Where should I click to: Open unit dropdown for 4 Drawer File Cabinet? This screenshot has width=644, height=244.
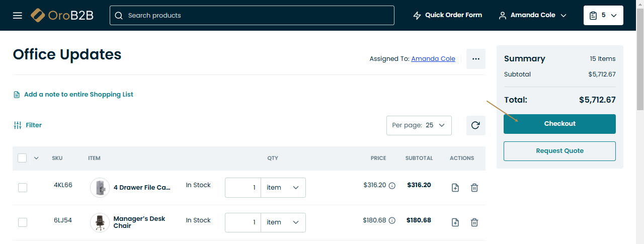(283, 188)
